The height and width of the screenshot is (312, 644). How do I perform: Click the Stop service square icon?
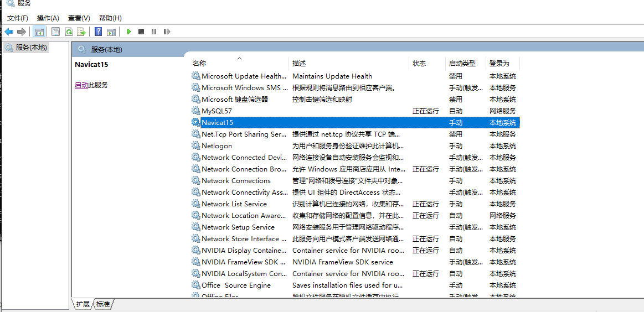141,32
